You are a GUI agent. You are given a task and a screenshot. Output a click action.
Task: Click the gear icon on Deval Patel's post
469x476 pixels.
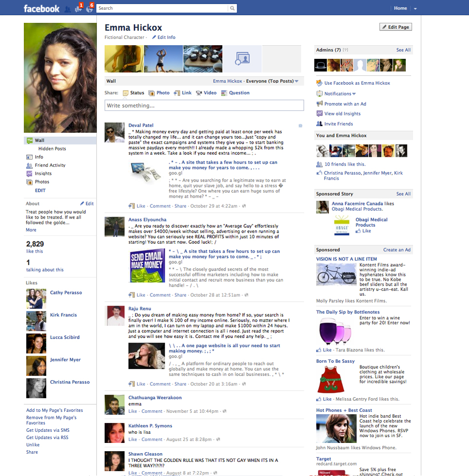pyautogui.click(x=300, y=126)
